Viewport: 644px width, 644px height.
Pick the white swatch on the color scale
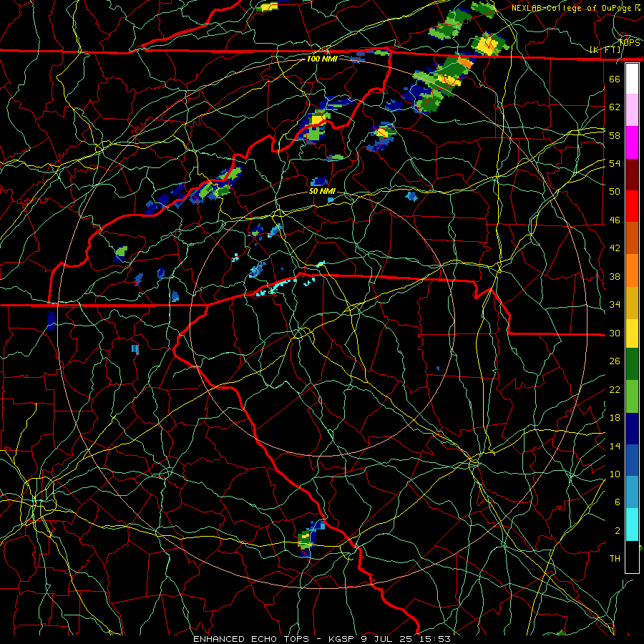pyautogui.click(x=632, y=79)
